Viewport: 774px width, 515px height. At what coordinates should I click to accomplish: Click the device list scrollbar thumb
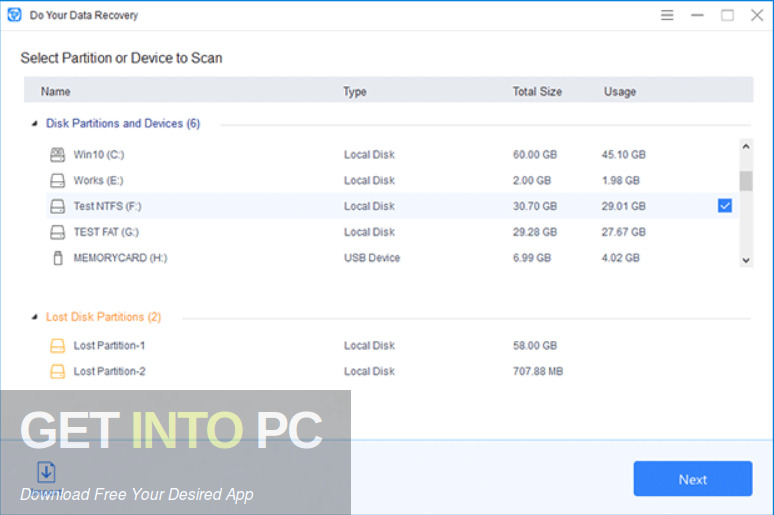(x=746, y=181)
